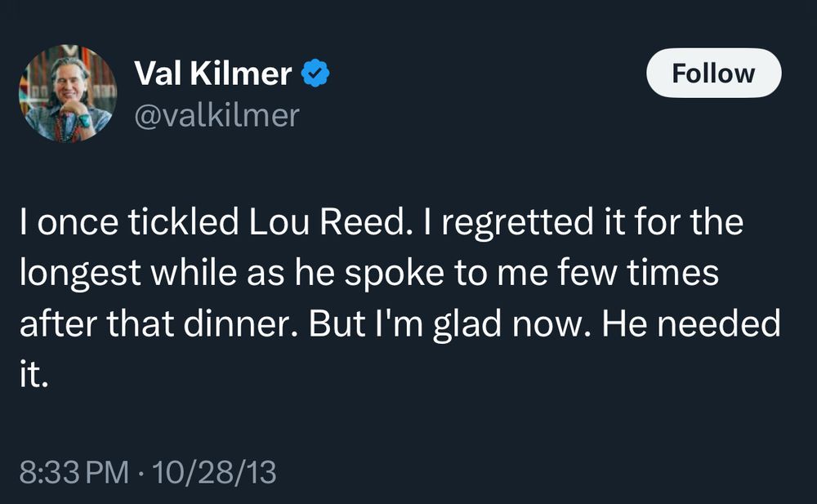Click the blue verified checkmark badge
This screenshot has height=504, width=817.
pyautogui.click(x=316, y=74)
